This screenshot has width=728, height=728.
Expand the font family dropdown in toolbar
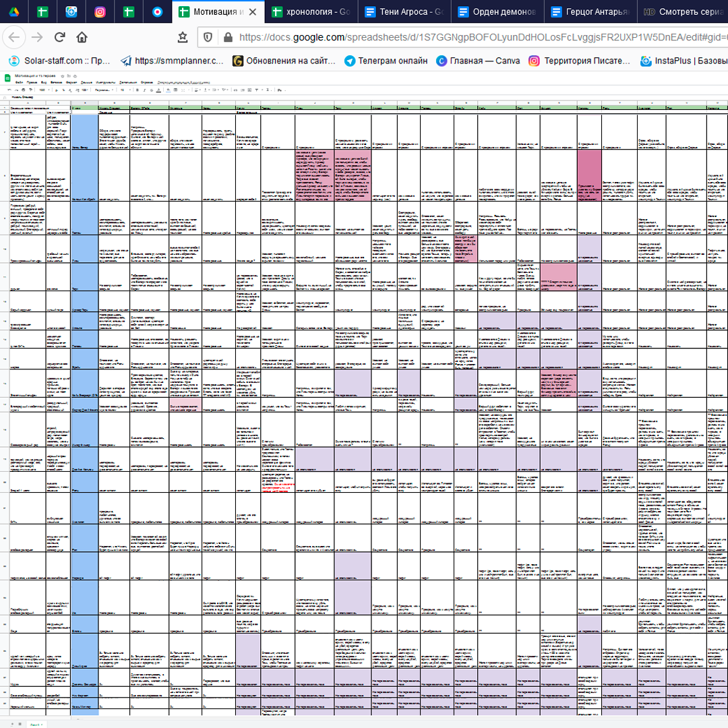pos(101,89)
